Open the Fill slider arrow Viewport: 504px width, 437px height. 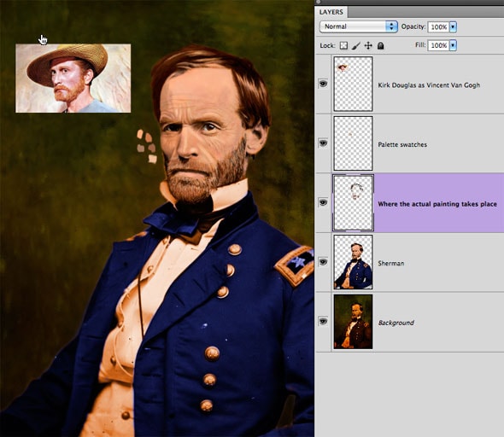(453, 45)
